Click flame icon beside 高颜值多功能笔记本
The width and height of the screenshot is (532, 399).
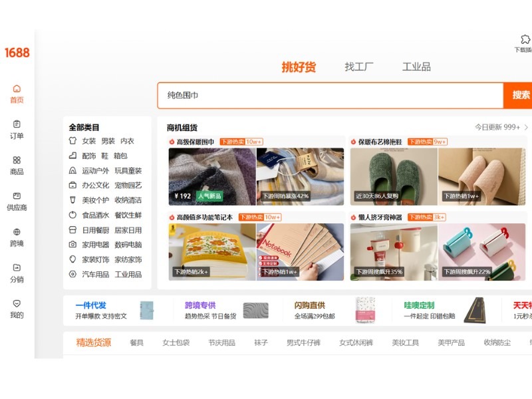(172, 217)
